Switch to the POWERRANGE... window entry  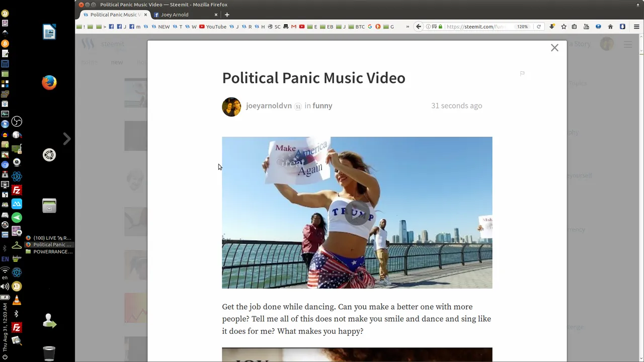click(49, 251)
